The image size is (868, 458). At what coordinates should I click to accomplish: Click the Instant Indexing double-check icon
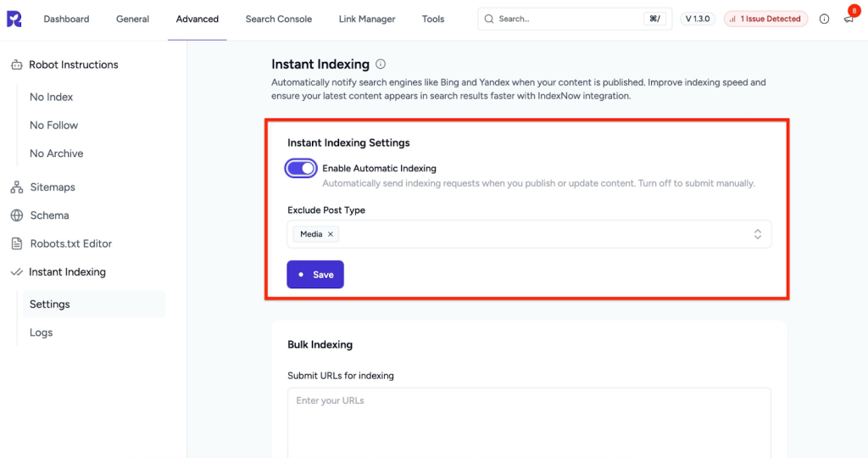(x=17, y=272)
